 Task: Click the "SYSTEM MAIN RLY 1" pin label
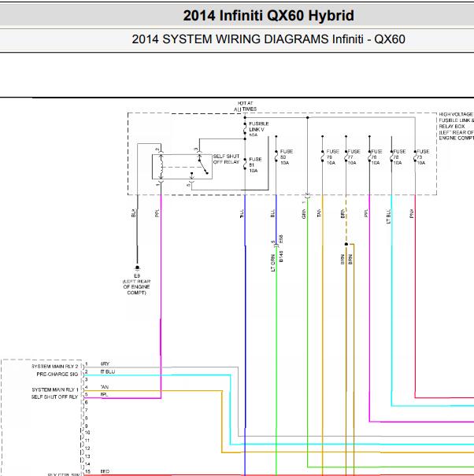coord(55,389)
